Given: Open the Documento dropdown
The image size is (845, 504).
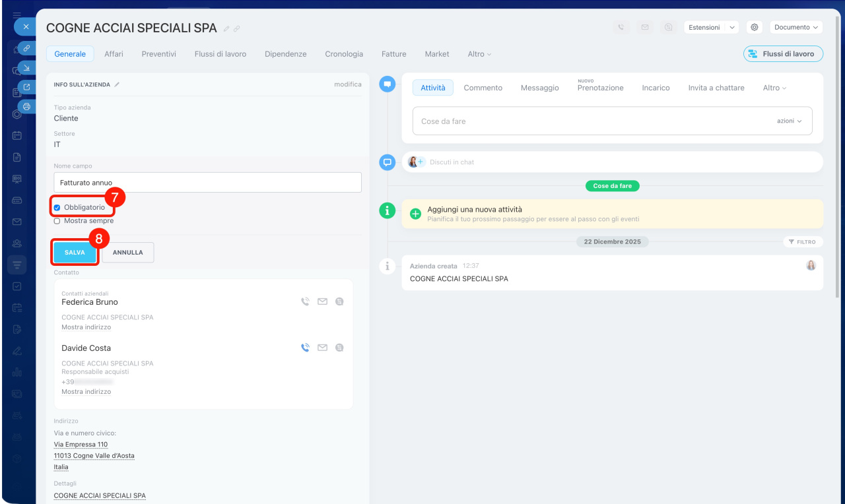Looking at the screenshot, I should [x=796, y=27].
